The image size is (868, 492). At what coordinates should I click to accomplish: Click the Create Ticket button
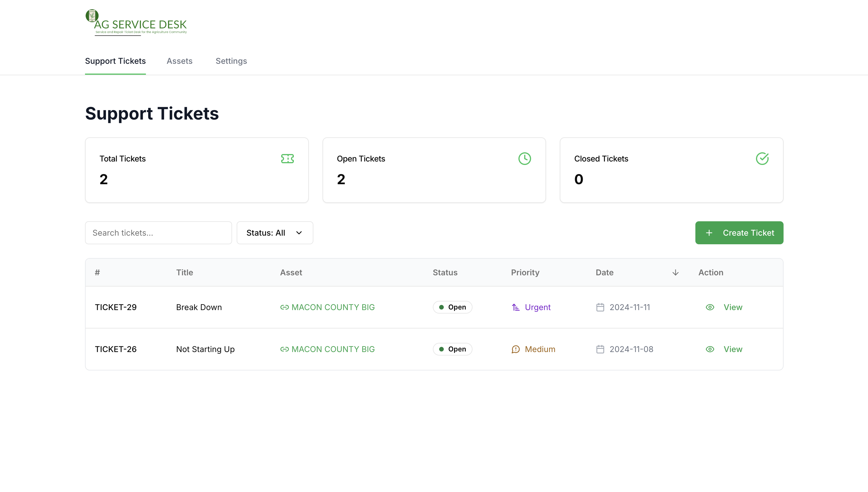click(739, 232)
